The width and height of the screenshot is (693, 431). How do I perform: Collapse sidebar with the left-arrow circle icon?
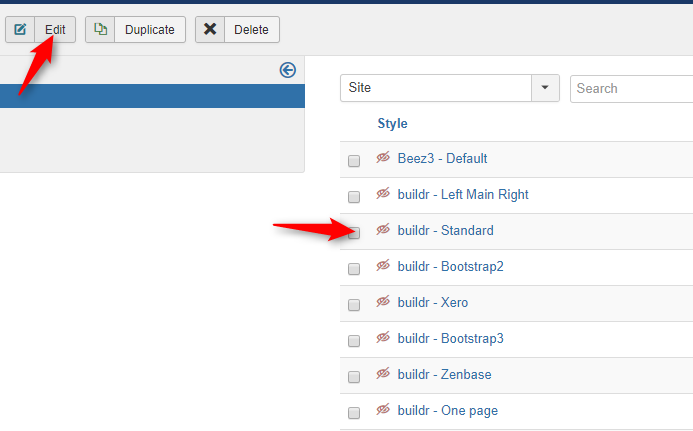pos(288,70)
